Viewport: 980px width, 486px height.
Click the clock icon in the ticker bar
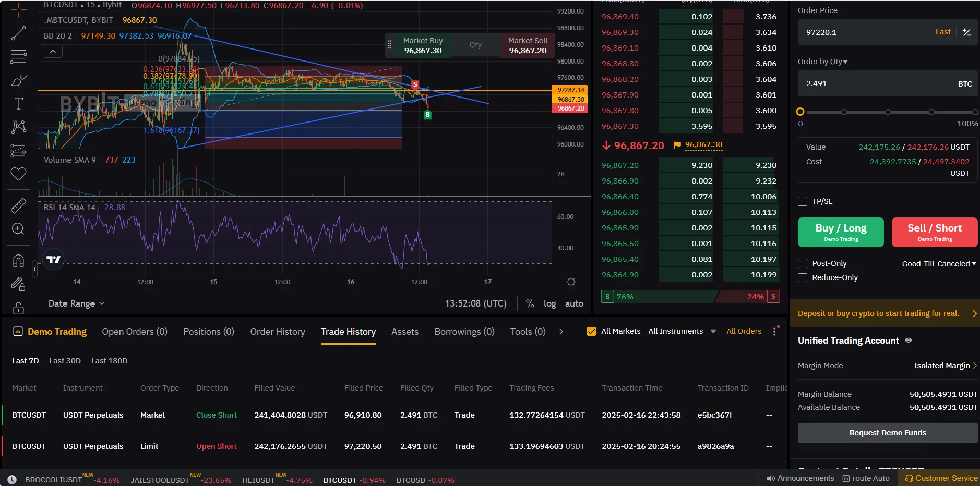12,480
